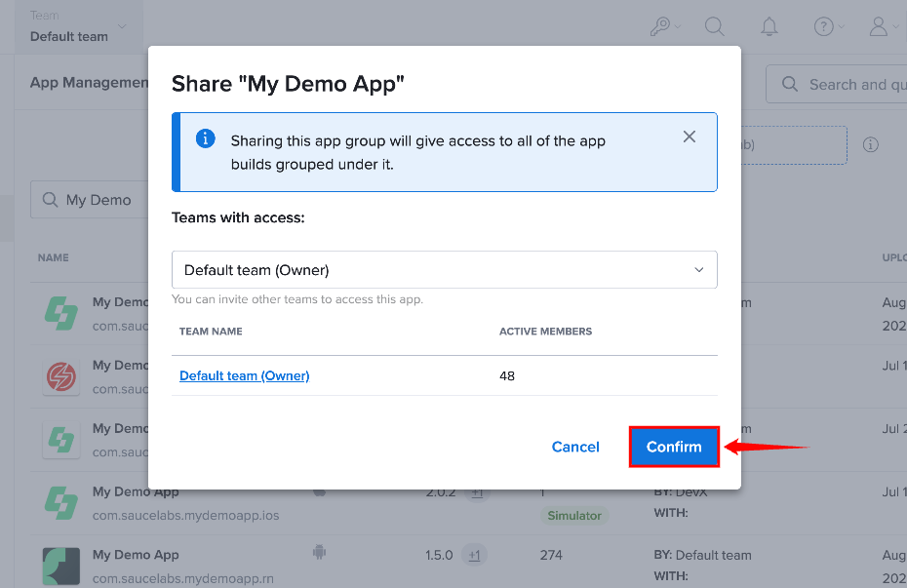This screenshot has width=907, height=588.
Task: Click the info icon in the banner
Action: [206, 138]
